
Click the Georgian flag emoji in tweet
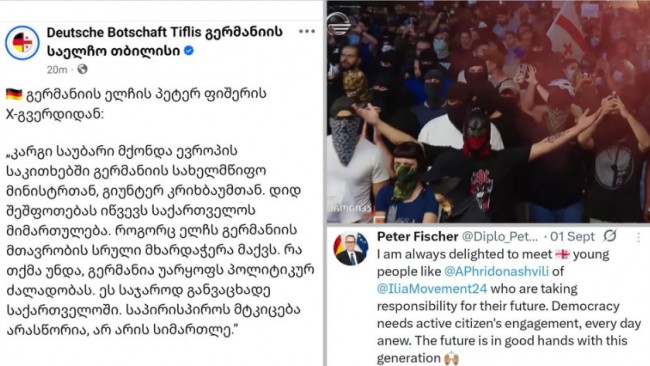point(563,254)
